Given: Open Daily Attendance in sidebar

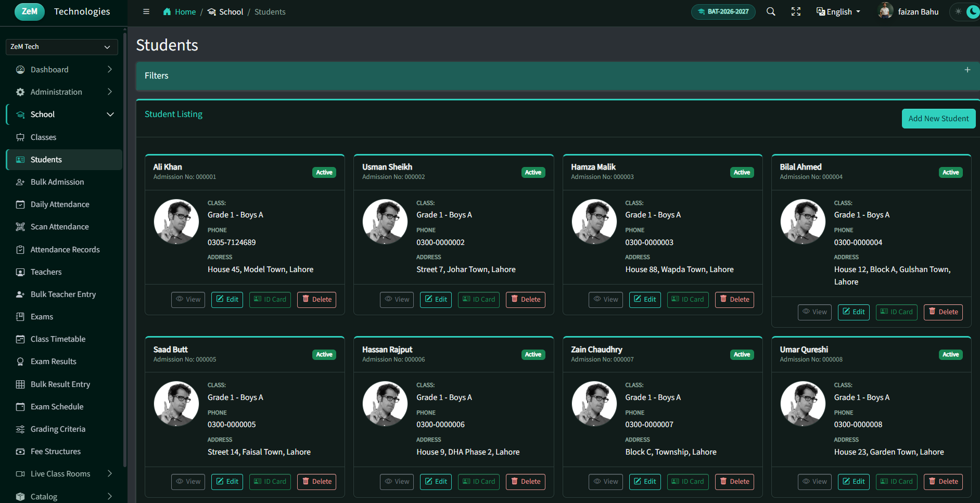Looking at the screenshot, I should pyautogui.click(x=64, y=204).
